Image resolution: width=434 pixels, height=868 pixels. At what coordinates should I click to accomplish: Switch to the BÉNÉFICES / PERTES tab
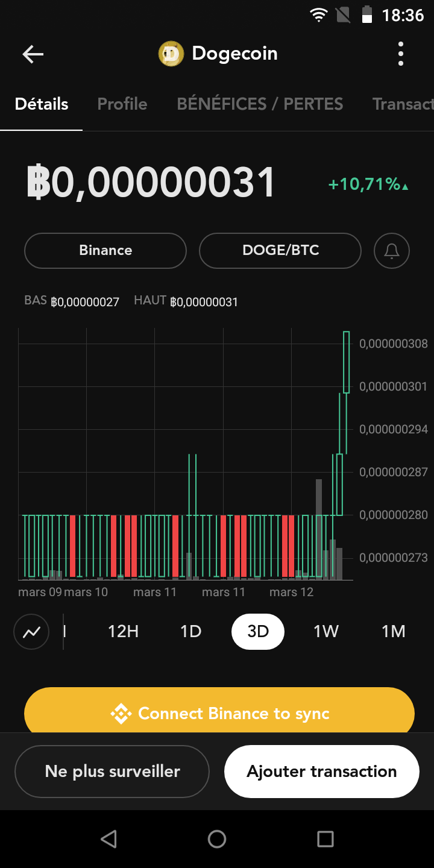[260, 104]
